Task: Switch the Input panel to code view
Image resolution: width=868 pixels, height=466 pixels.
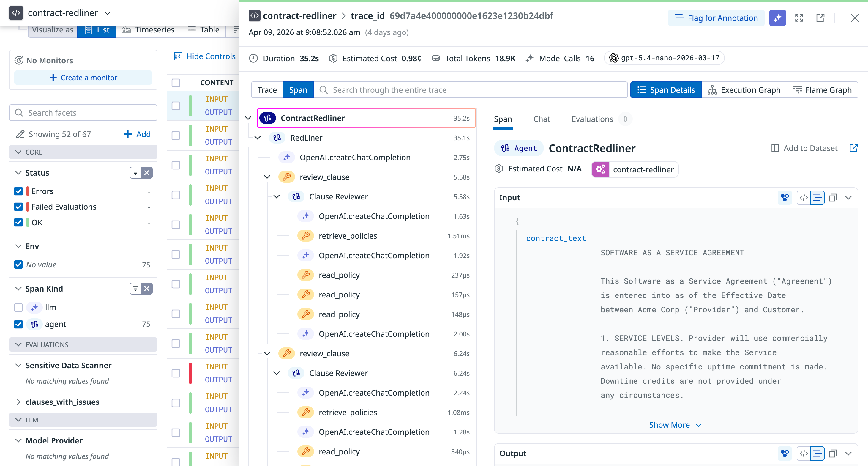Action: click(804, 198)
